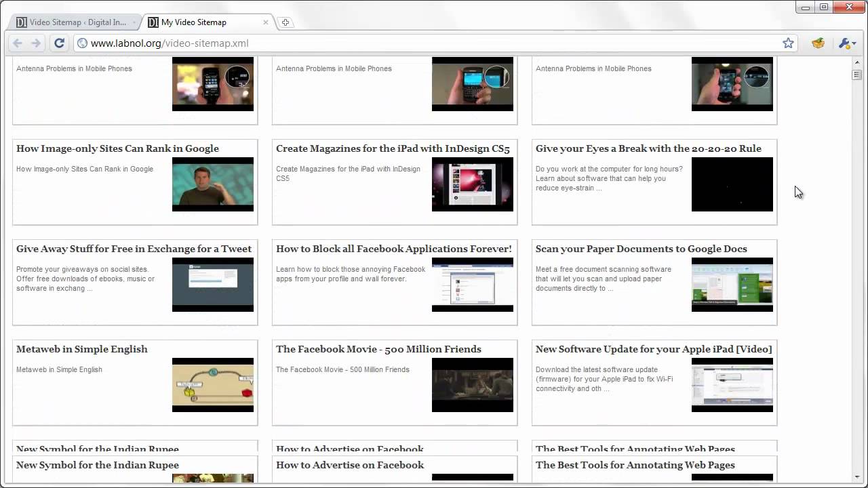Click thumbnail for Block all Facebook Applications
868x488 pixels.
point(473,285)
